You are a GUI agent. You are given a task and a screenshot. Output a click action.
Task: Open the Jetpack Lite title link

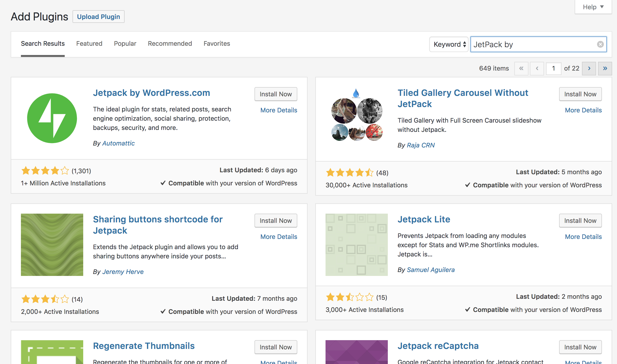click(424, 219)
